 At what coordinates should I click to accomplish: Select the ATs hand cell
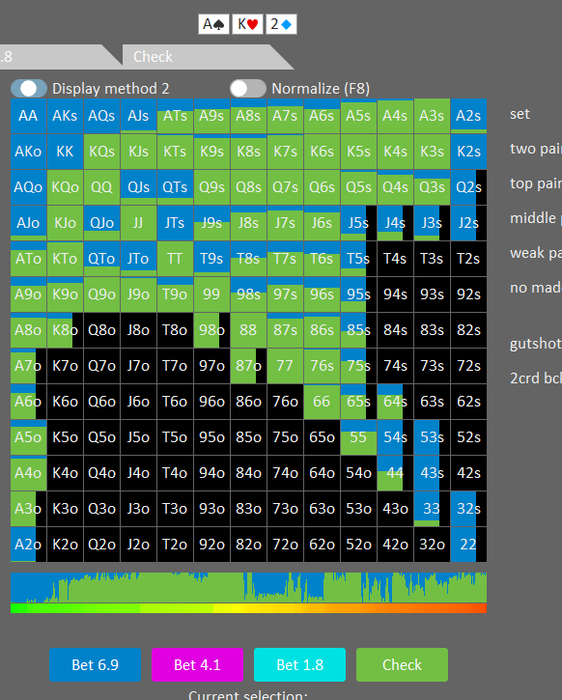175,116
